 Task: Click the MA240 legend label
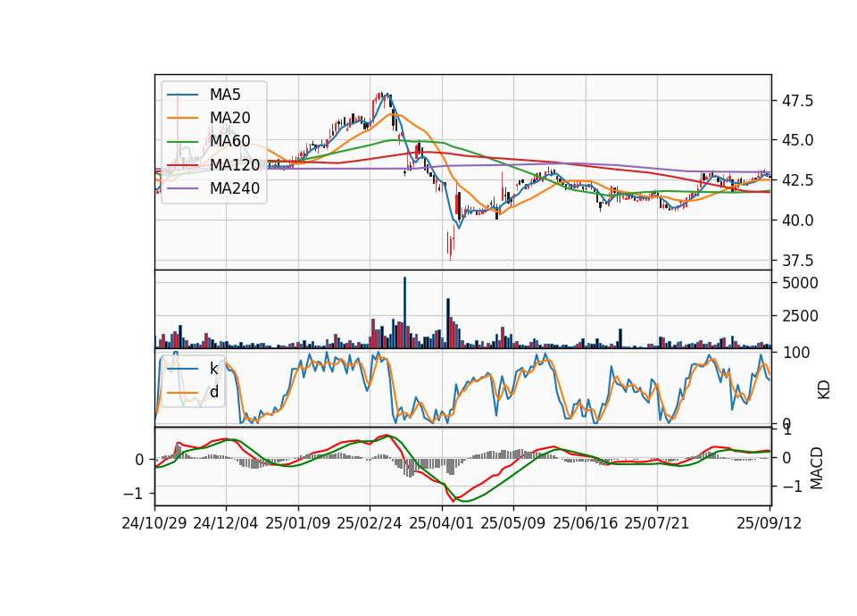235,188
